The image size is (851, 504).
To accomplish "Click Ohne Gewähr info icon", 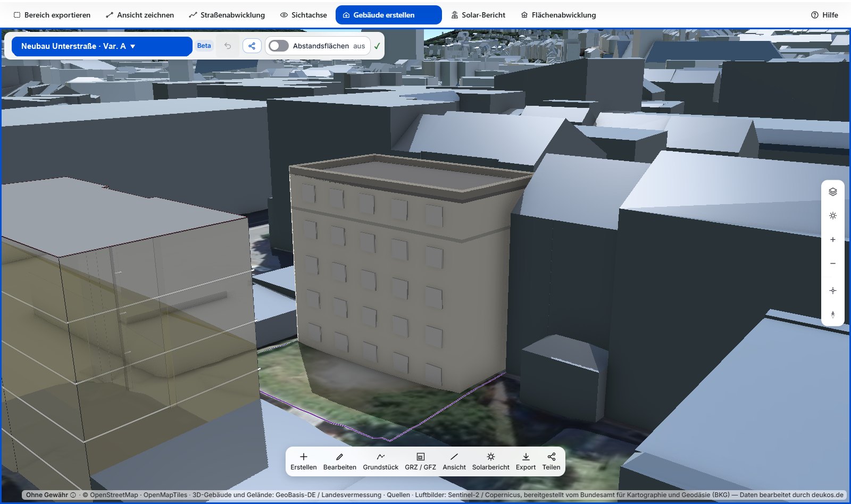I will [x=73, y=495].
